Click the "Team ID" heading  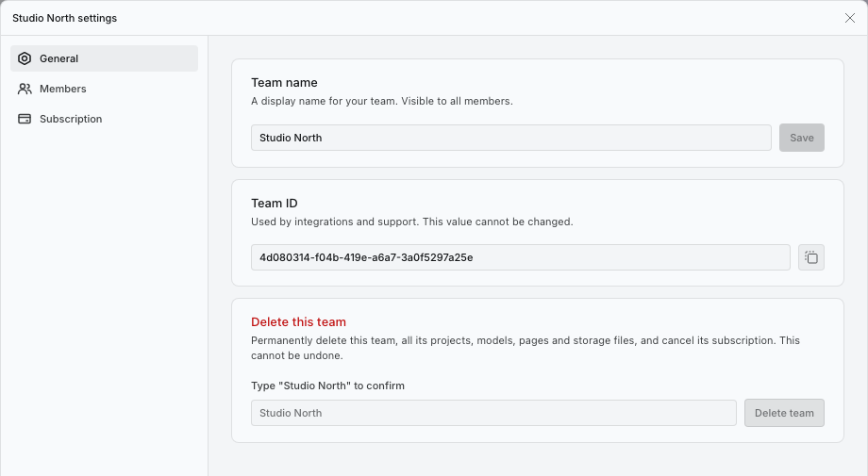274,204
